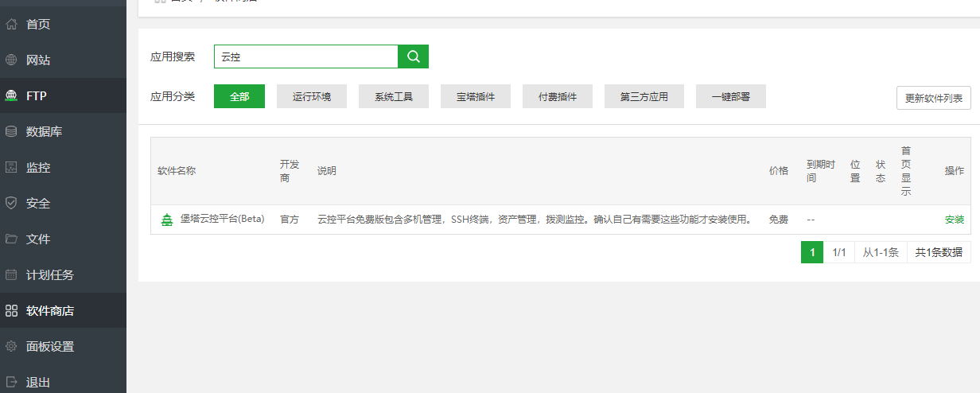Click the home icon in sidebar
The image size is (980, 393).
[x=11, y=24]
